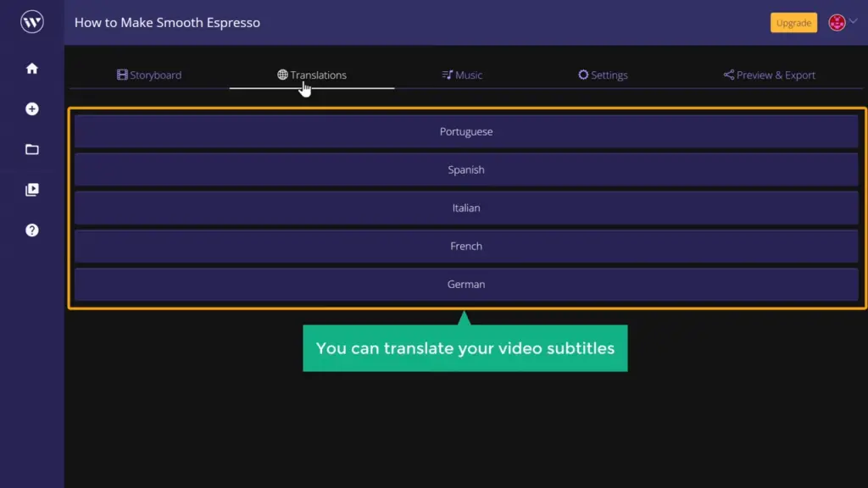Choose Spanish translation
The height and width of the screenshot is (488, 868).
pyautogui.click(x=466, y=169)
